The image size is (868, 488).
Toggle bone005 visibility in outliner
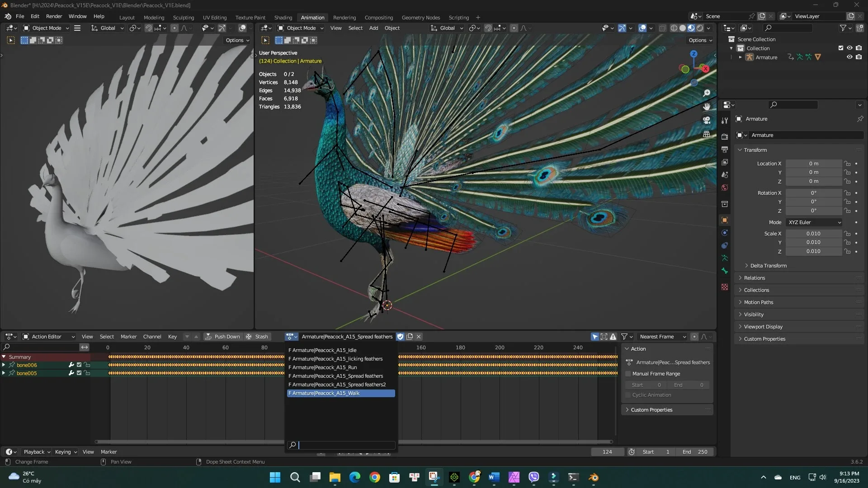[x=79, y=373]
